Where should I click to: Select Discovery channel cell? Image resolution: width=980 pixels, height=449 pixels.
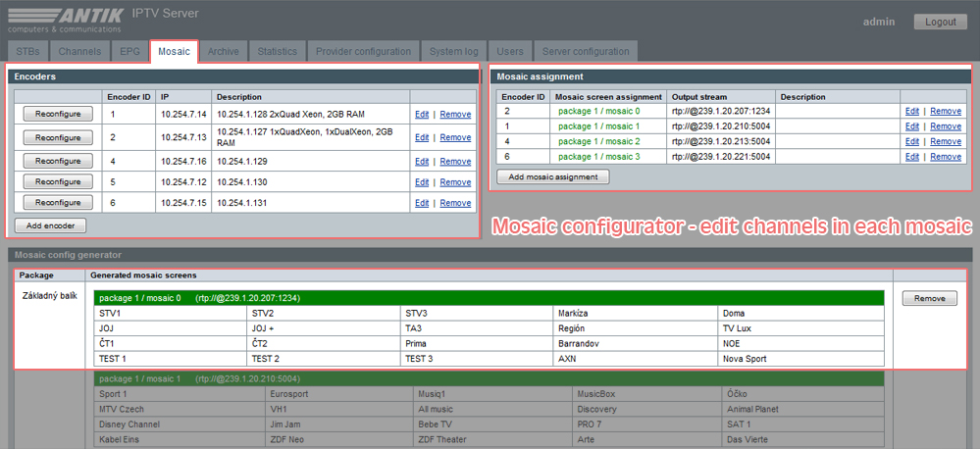[x=647, y=409]
